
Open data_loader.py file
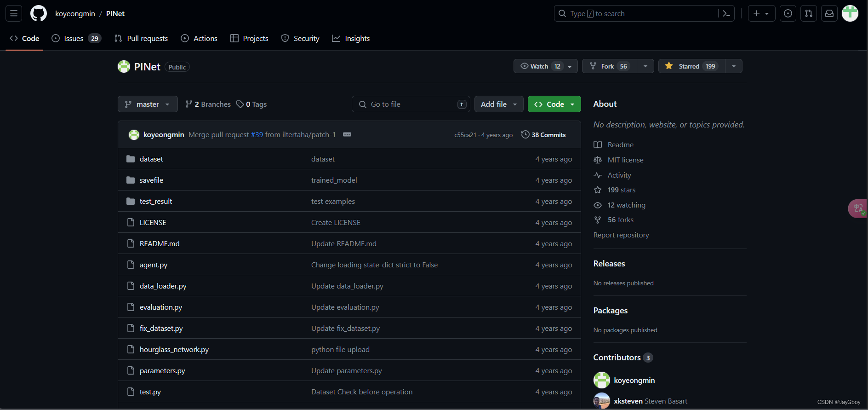(163, 286)
